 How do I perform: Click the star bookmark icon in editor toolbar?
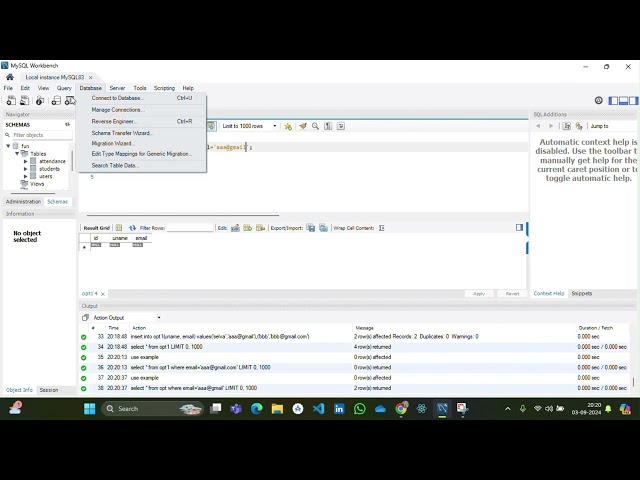pyautogui.click(x=288, y=126)
